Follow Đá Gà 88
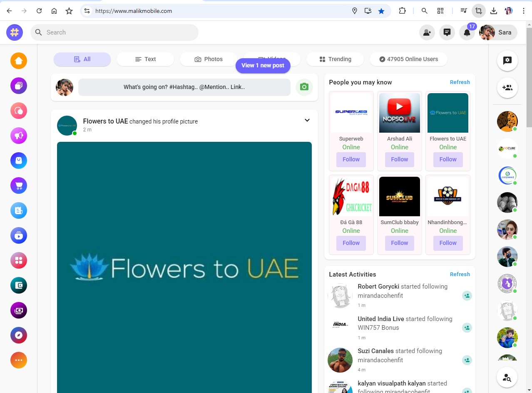 tap(351, 243)
